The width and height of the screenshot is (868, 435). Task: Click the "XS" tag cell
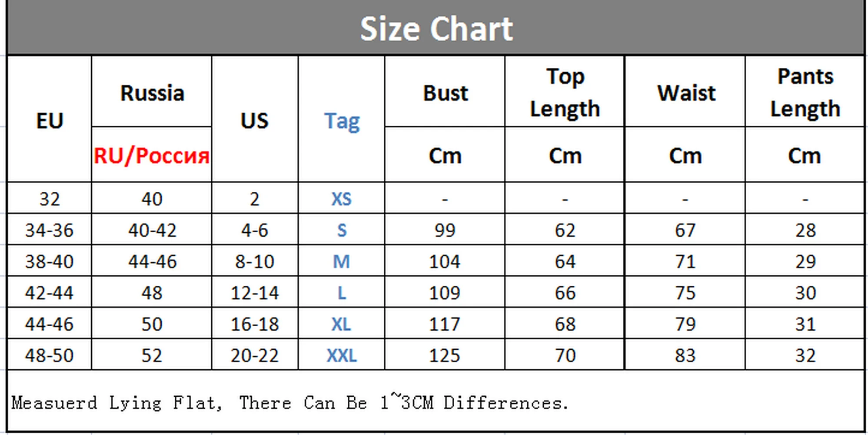pos(341,199)
